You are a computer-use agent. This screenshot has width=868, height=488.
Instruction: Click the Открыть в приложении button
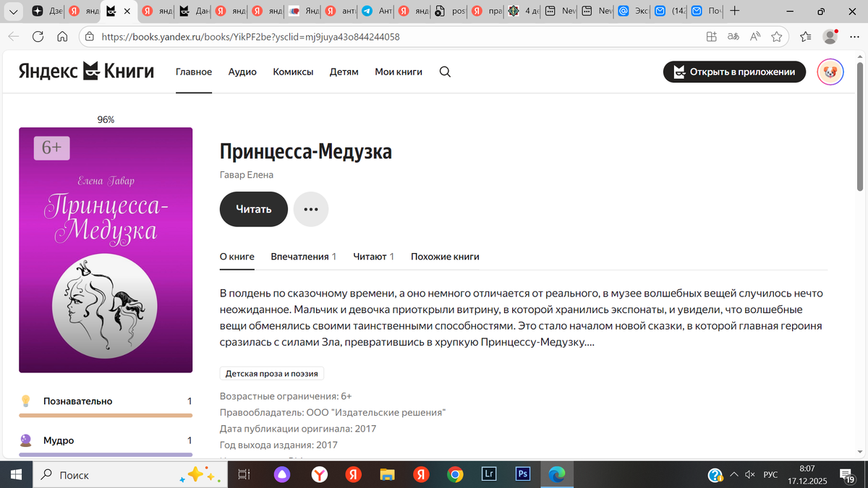point(734,72)
